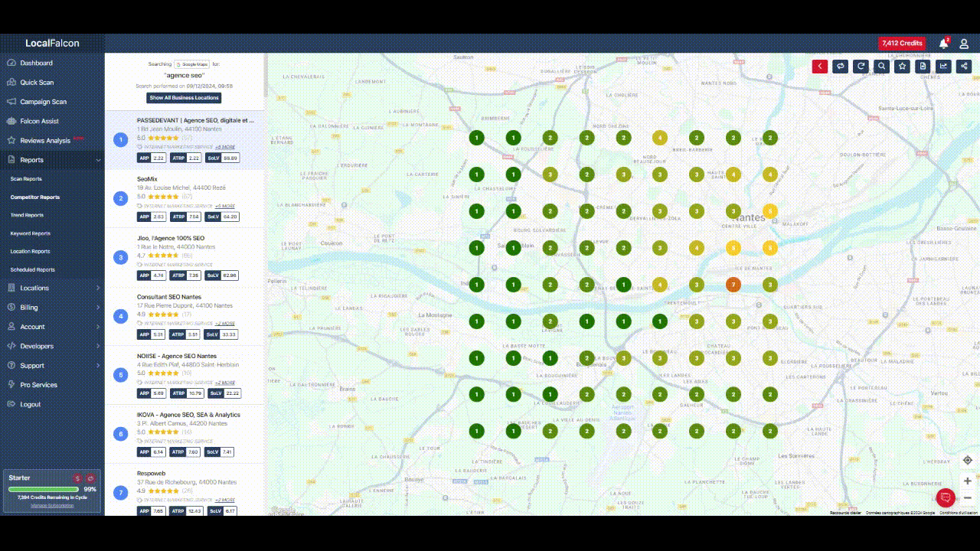Click the Logout sidebar icon
The width and height of the screenshot is (980, 551).
(11, 404)
